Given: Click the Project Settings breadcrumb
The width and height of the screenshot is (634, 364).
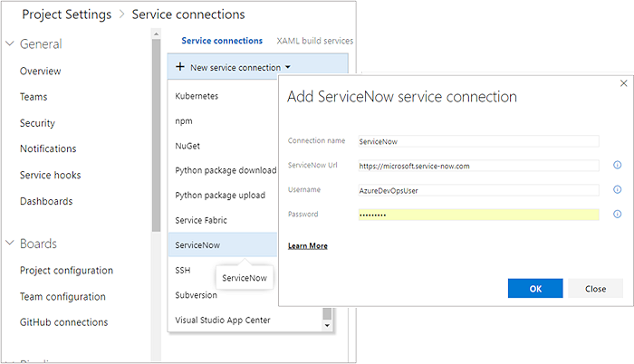Looking at the screenshot, I should click(67, 14).
